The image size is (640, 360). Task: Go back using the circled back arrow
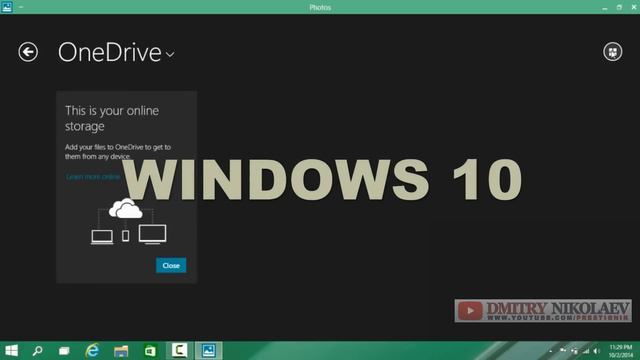pyautogui.click(x=28, y=52)
